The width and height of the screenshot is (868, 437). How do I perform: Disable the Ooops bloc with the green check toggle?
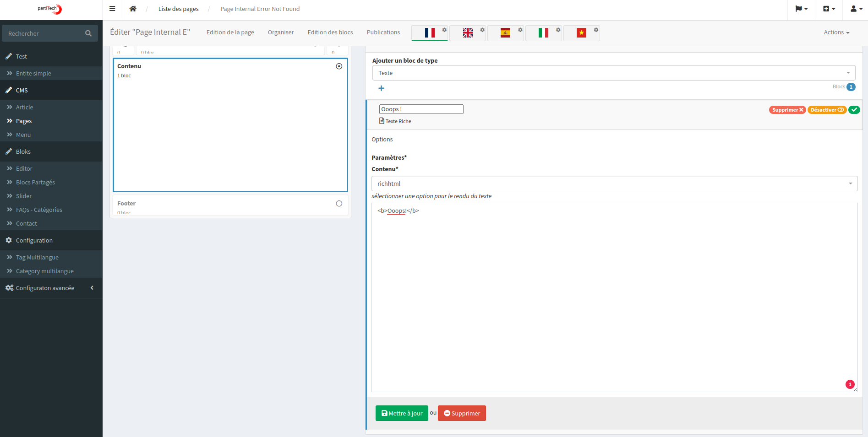(x=854, y=109)
